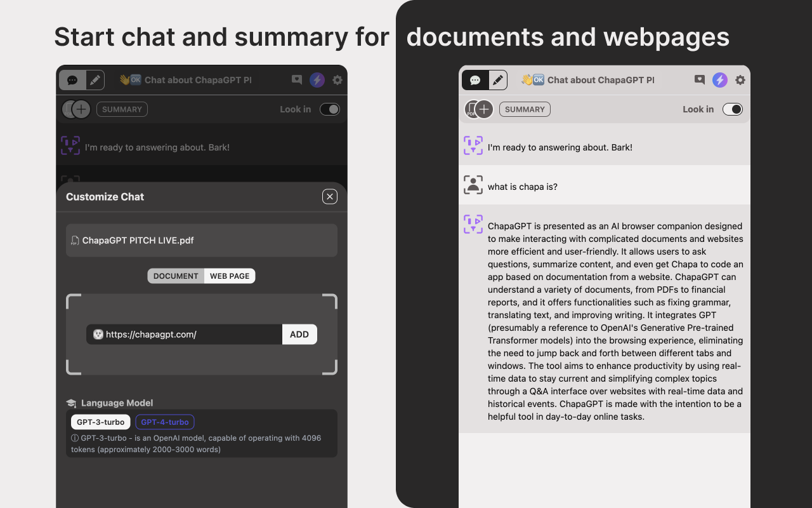Screen dimensions: 812x508
Task: Click bot avatar beside ChapaGPT answer
Action: click(473, 224)
